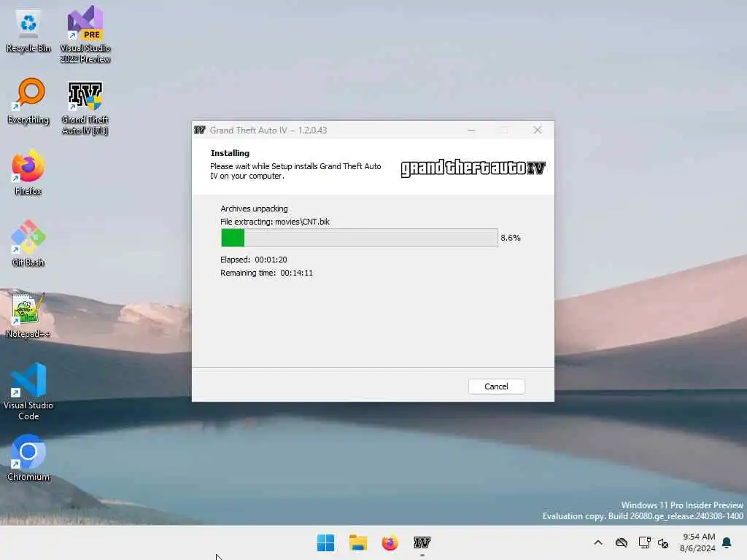Click the muted volume tray icon
This screenshot has width=747, height=560.
(663, 542)
